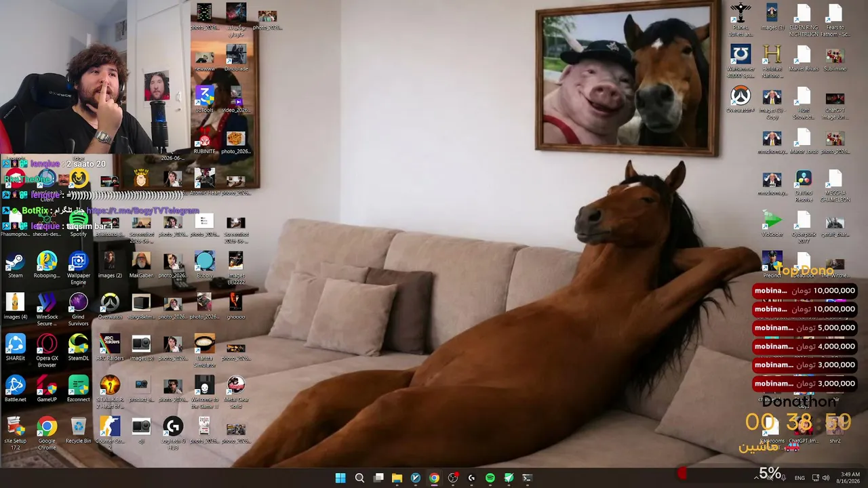
Task: Open the MECCHA CHAMELEON shortcut
Action: coord(835,186)
